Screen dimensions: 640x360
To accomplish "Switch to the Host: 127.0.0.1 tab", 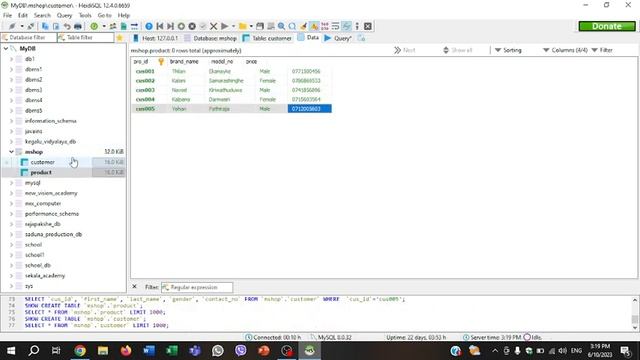I will coord(156,38).
